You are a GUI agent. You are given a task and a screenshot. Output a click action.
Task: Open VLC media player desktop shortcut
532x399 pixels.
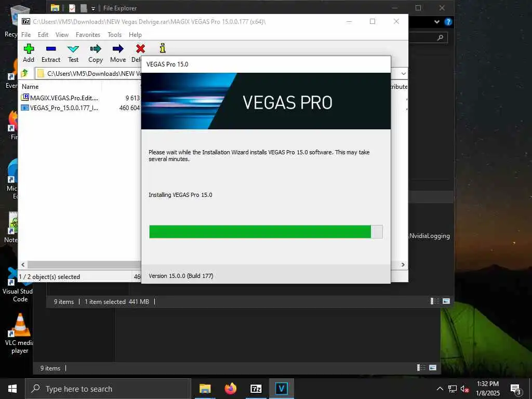tap(19, 334)
